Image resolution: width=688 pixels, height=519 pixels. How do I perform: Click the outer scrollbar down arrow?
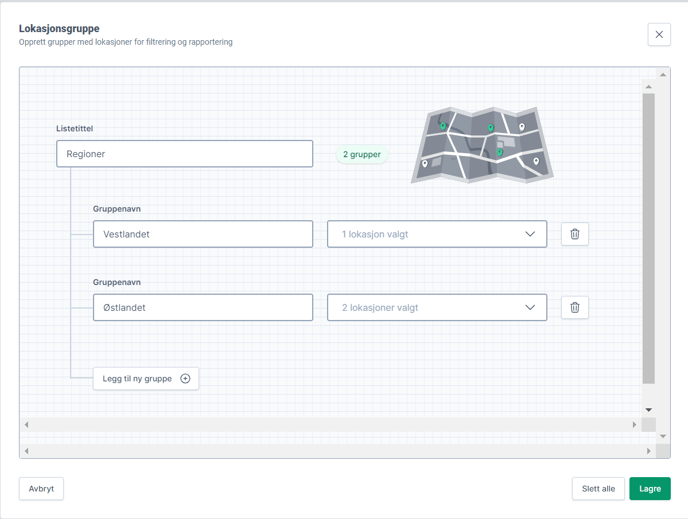[x=663, y=436]
